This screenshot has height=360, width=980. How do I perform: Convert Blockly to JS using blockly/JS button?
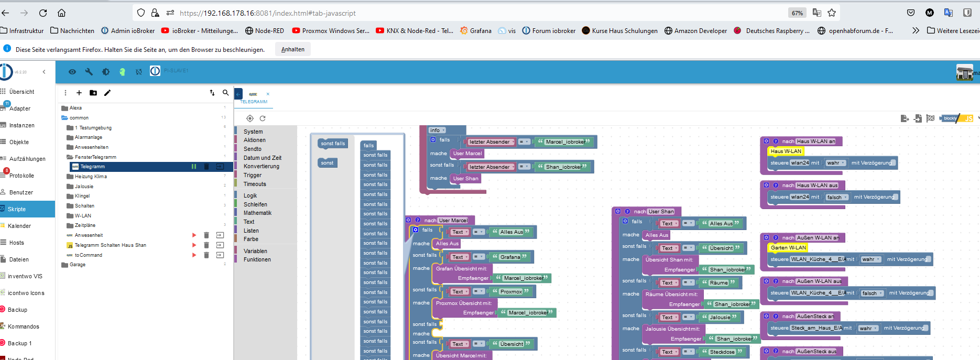957,118
